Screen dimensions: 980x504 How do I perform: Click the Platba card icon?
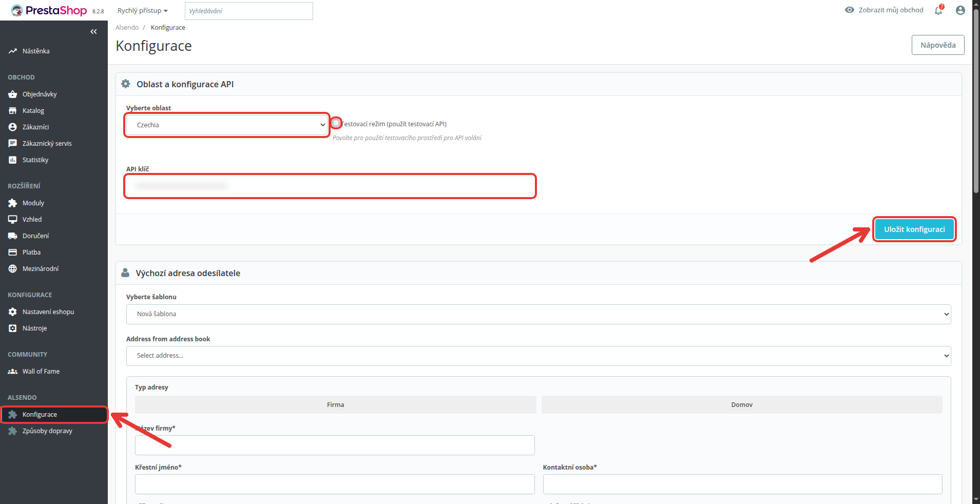tap(13, 253)
